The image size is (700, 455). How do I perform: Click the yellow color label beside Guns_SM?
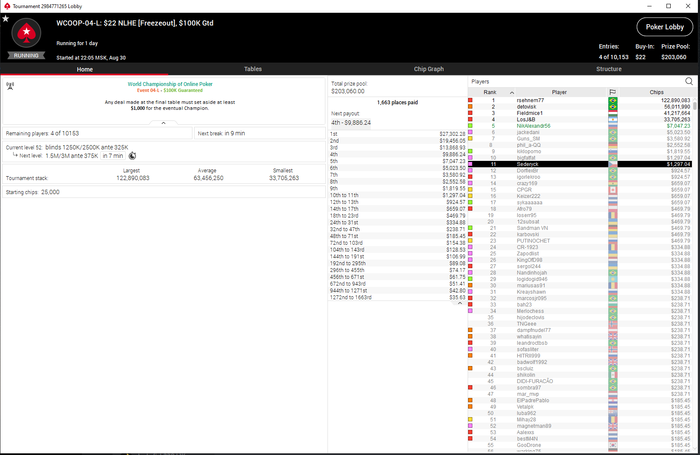pyautogui.click(x=470, y=138)
